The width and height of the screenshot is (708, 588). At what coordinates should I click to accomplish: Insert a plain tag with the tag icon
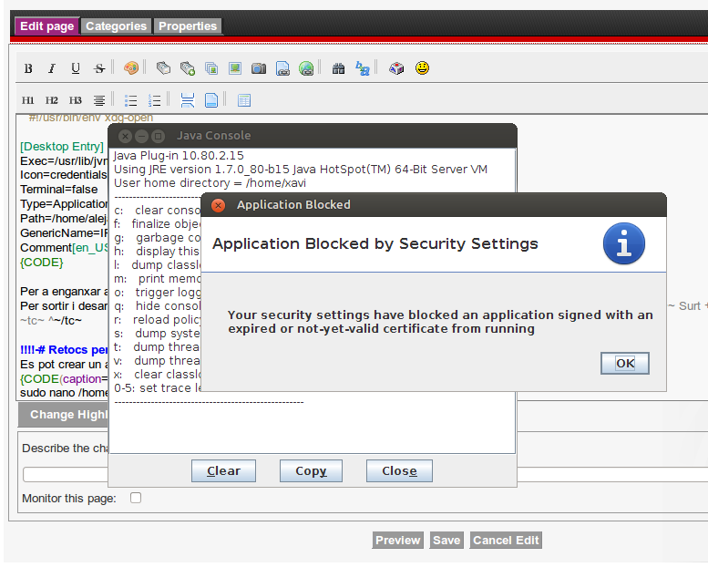[x=163, y=68]
